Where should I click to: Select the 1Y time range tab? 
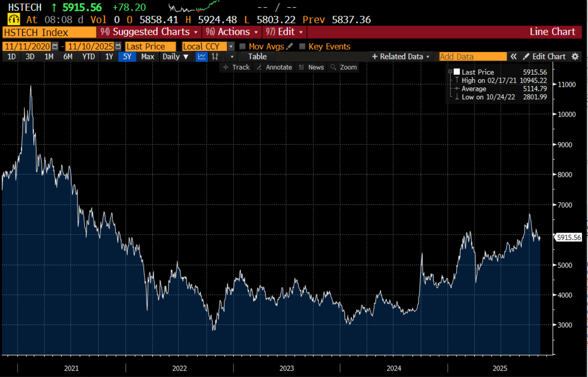pos(109,57)
